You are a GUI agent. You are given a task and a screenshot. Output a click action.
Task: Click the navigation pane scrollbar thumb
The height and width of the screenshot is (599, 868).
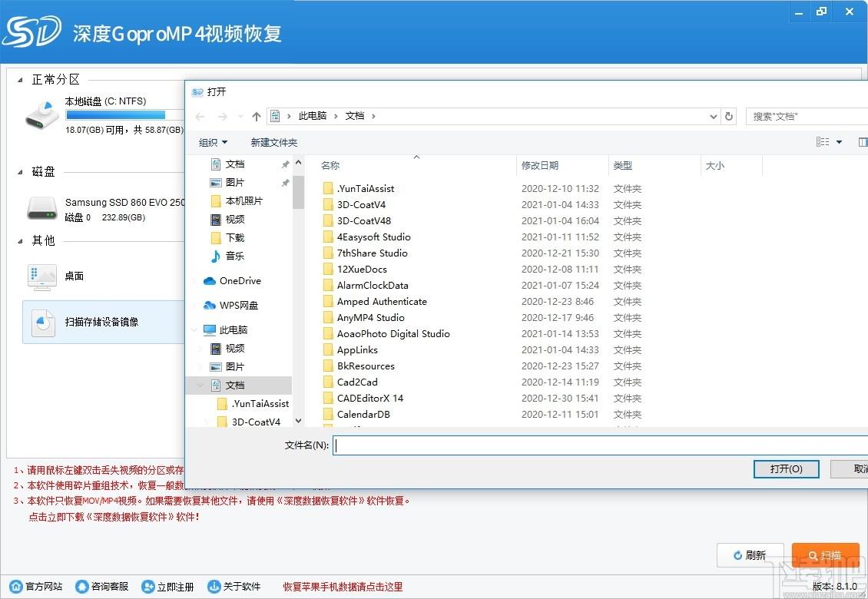(x=298, y=191)
